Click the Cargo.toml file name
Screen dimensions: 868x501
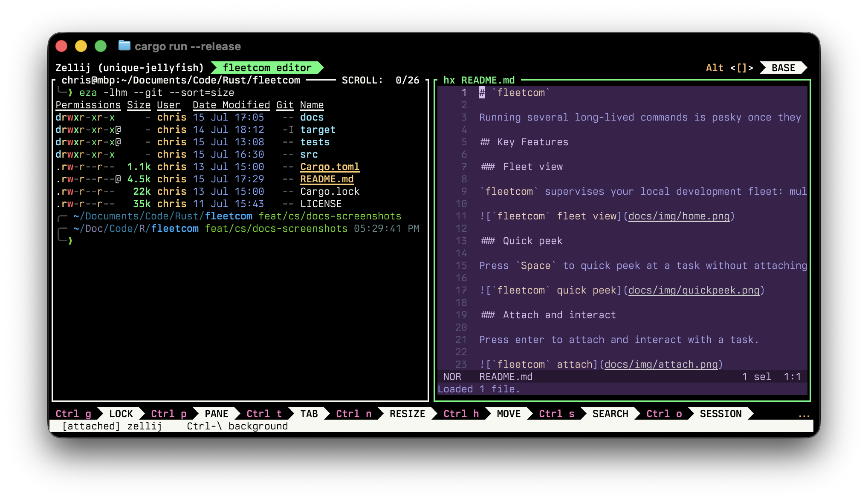point(330,167)
